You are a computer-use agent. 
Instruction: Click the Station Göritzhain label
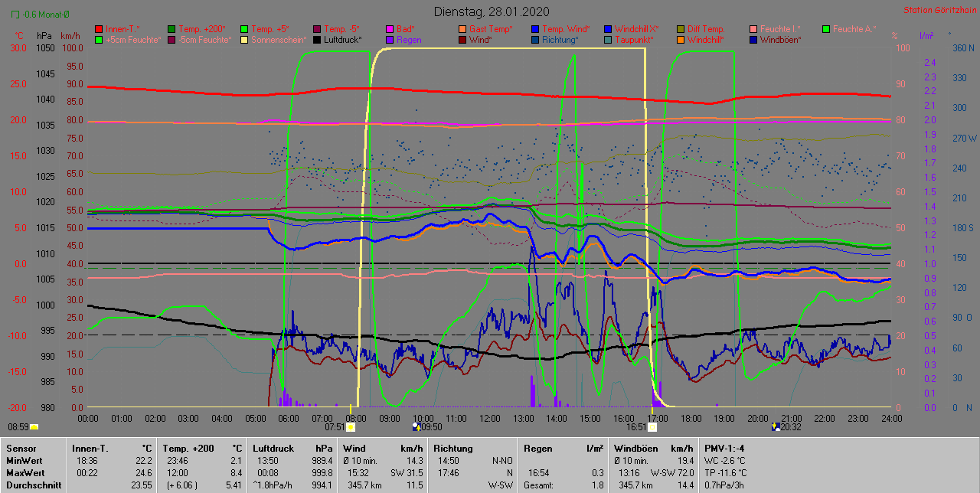[939, 10]
